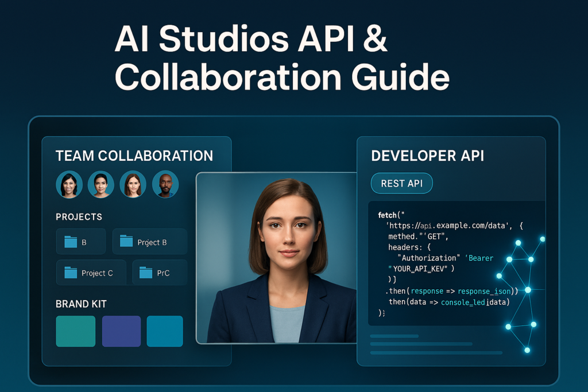Select the second team member avatar
The width and height of the screenshot is (588, 392).
(x=101, y=185)
